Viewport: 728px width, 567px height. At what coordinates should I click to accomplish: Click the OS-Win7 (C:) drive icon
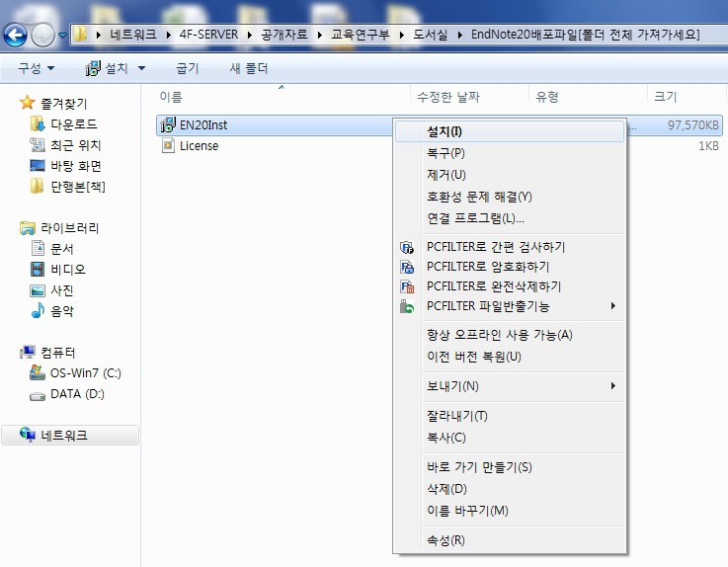coord(38,372)
